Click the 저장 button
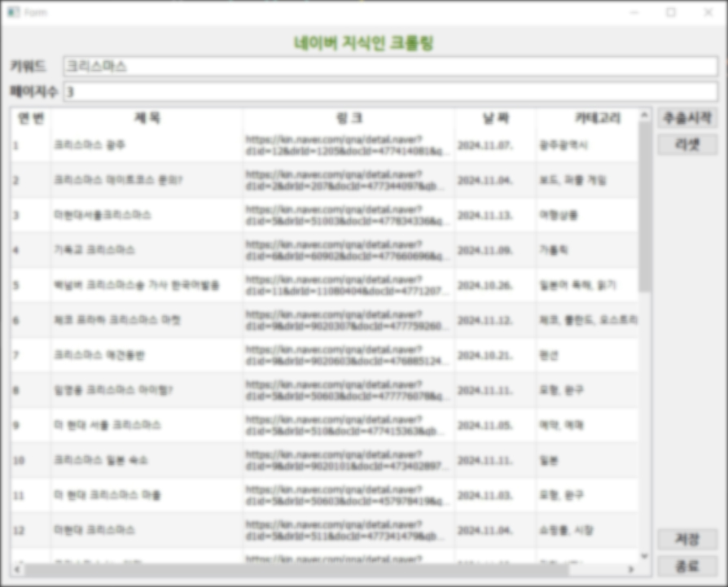728x587 pixels. (687, 540)
